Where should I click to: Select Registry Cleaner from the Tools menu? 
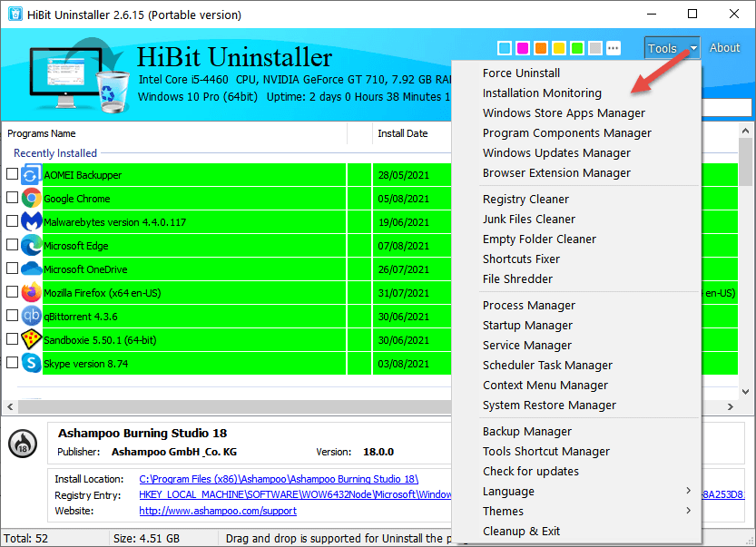click(x=525, y=199)
